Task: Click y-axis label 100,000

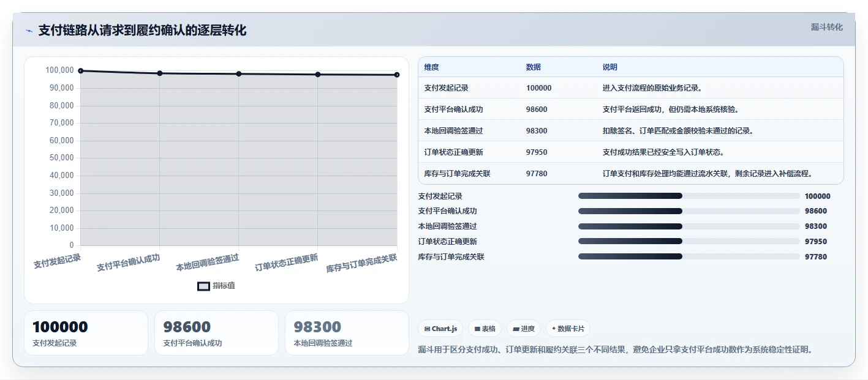Action: click(x=59, y=70)
